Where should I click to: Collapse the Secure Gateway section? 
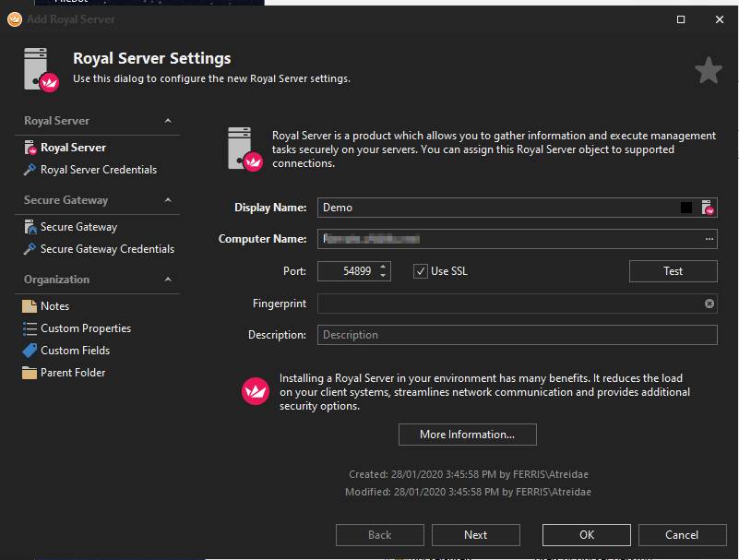point(168,200)
